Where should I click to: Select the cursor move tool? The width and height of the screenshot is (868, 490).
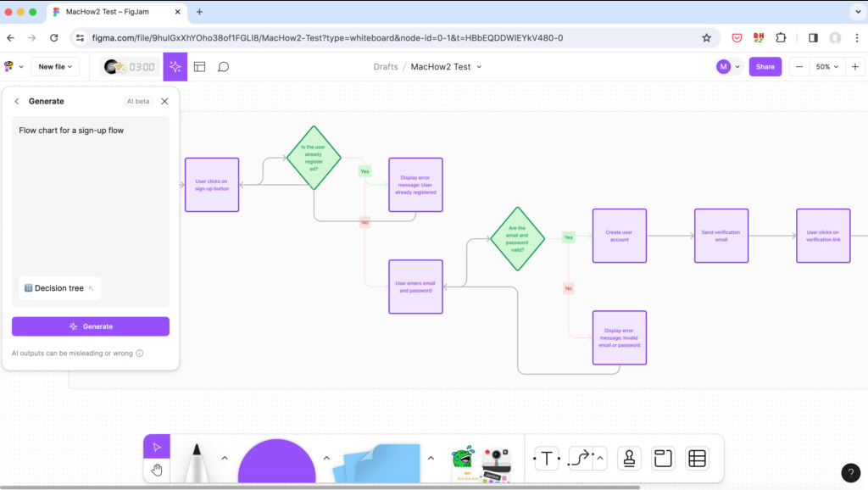(x=157, y=447)
